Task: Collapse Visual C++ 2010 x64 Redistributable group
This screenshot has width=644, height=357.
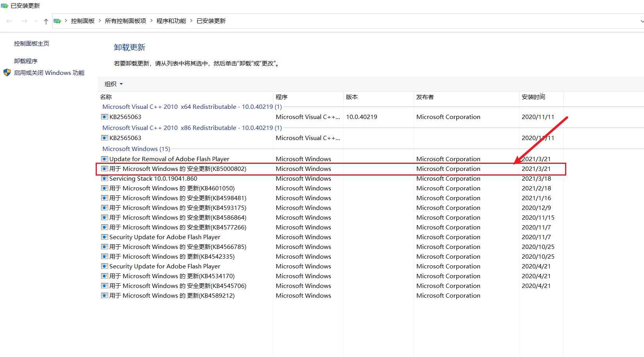Action: pyautogui.click(x=192, y=107)
